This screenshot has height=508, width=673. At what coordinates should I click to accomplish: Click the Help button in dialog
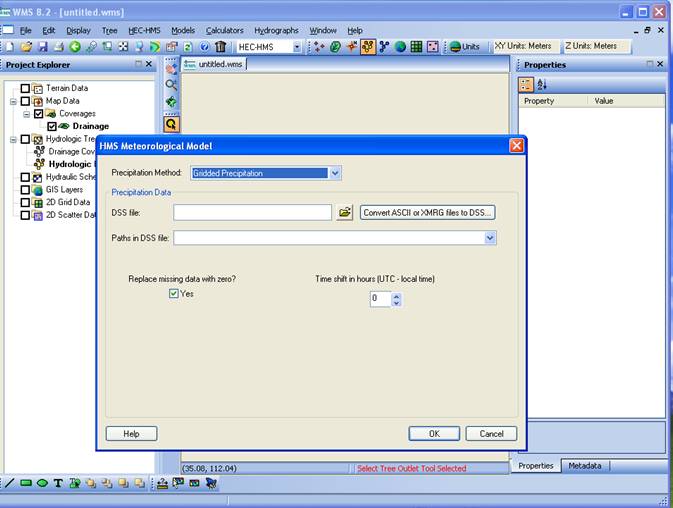[x=131, y=433]
